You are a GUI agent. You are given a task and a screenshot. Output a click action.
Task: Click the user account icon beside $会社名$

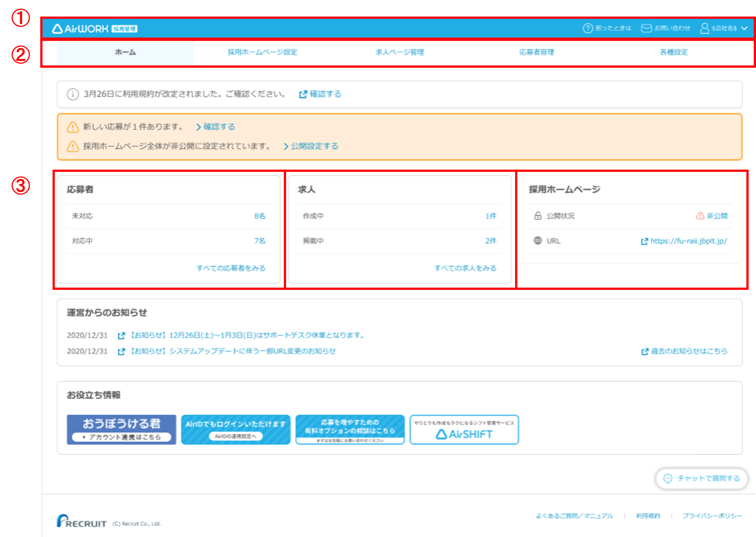coord(704,28)
